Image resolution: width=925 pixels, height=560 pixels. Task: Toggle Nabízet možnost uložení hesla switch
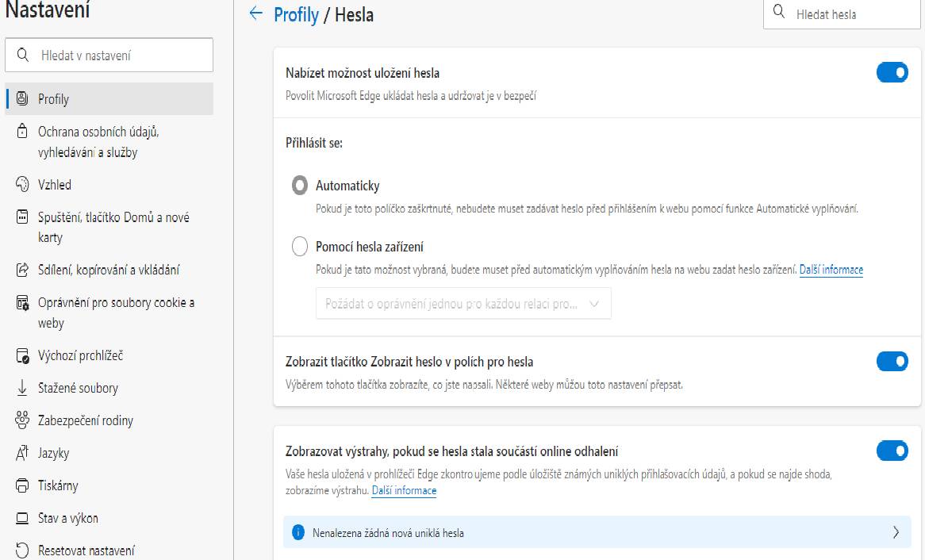coord(892,73)
